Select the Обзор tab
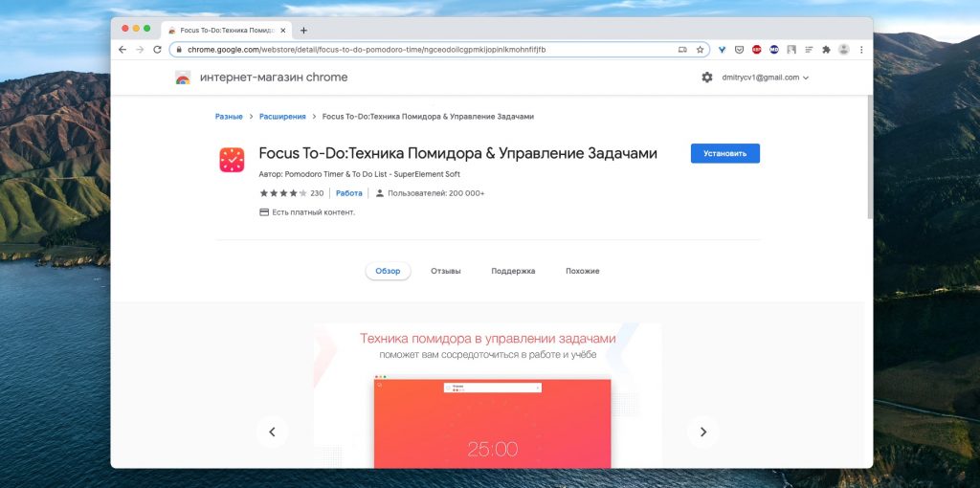980x488 pixels. coord(388,271)
